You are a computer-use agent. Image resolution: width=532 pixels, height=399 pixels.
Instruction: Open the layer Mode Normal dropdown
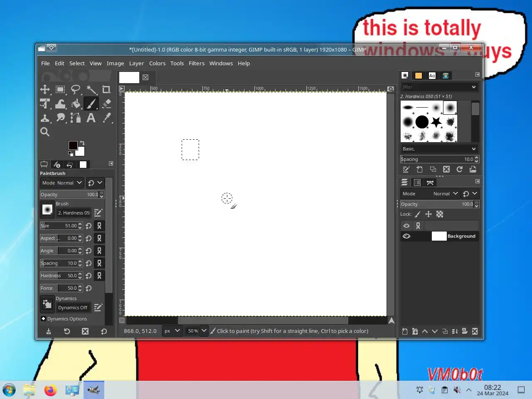pos(430,194)
